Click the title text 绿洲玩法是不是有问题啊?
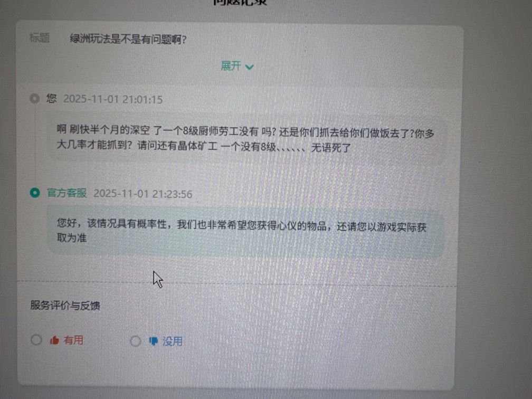This screenshot has height=399, width=532. click(128, 40)
